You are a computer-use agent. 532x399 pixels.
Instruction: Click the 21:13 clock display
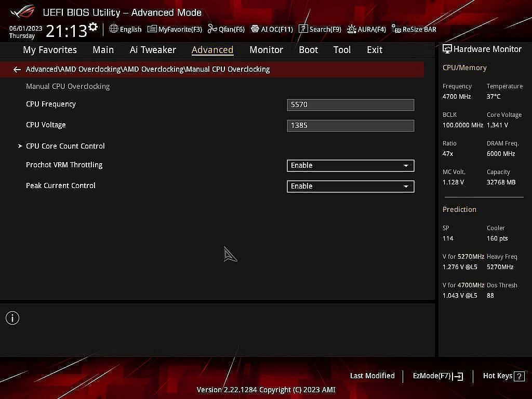pyautogui.click(x=66, y=31)
